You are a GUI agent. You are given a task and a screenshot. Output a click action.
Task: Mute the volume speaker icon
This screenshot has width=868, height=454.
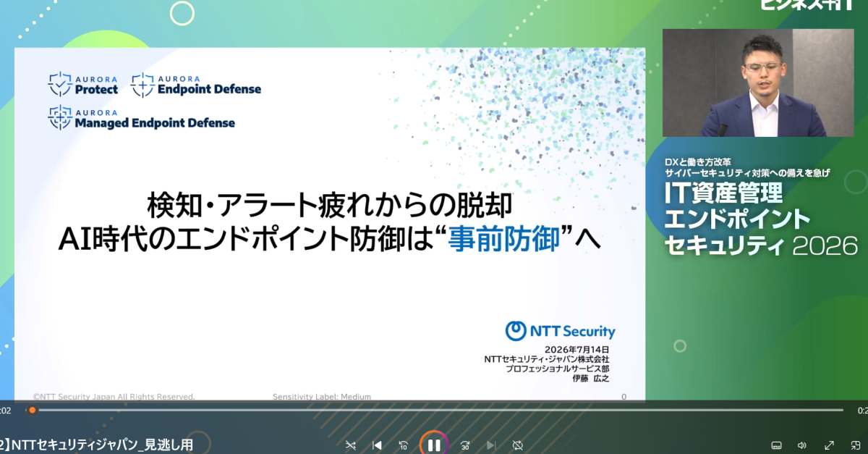tap(802, 445)
